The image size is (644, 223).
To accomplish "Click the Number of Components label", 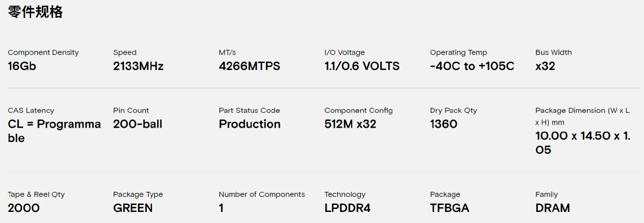I will 262,194.
